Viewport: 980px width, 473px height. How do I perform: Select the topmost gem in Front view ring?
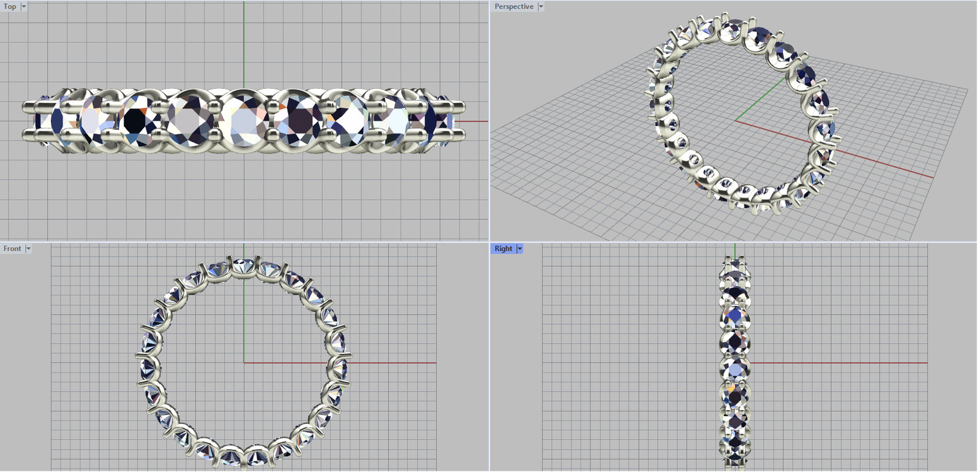pyautogui.click(x=244, y=267)
